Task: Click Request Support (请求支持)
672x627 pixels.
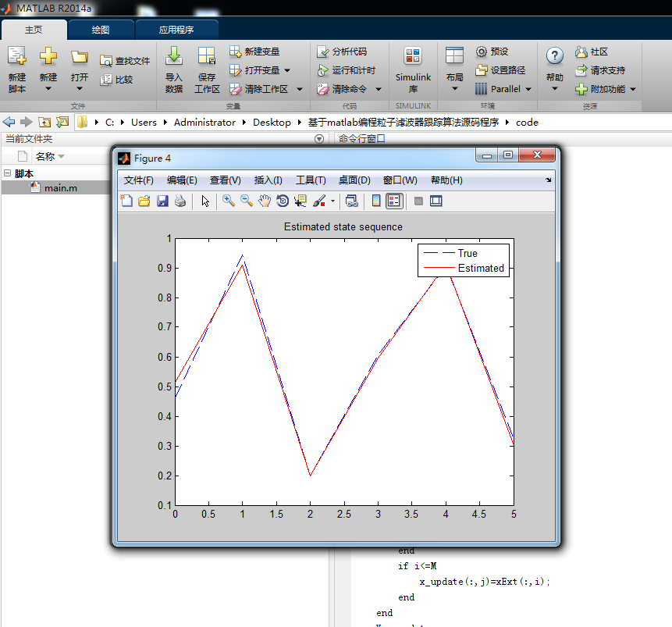Action: pyautogui.click(x=600, y=70)
